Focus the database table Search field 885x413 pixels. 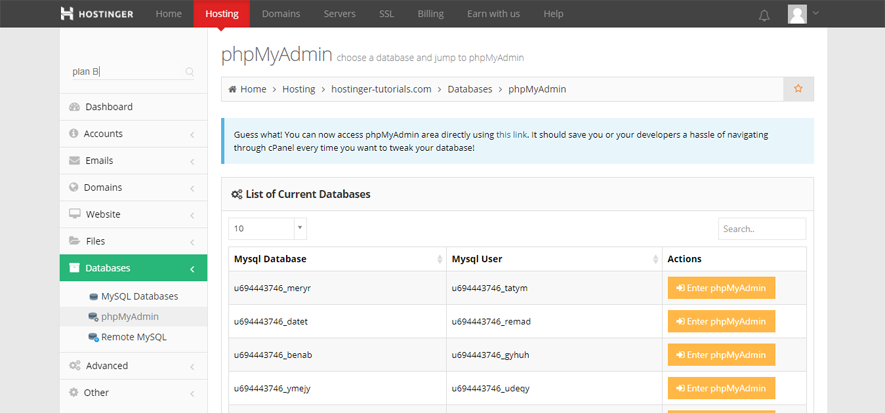(762, 229)
